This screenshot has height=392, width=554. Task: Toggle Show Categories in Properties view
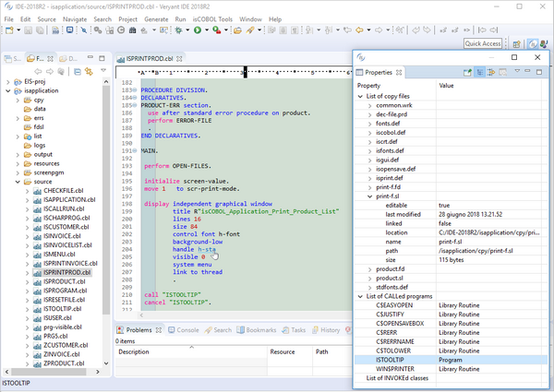(481, 72)
